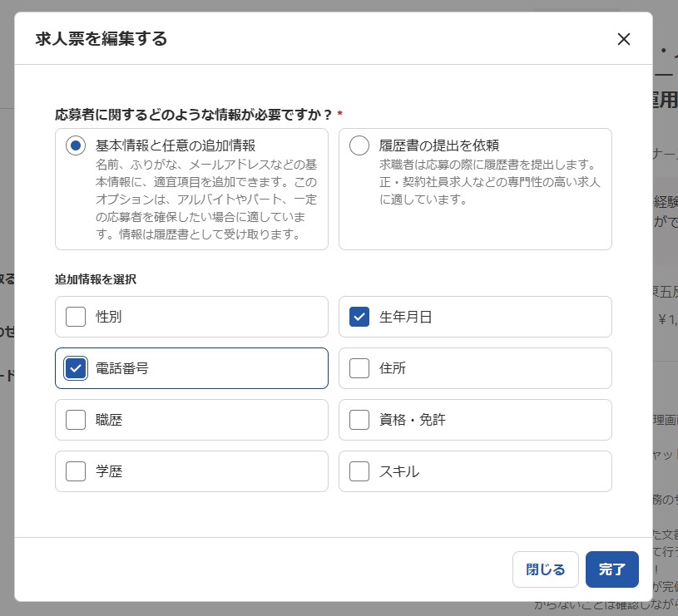The image size is (678, 616).
Task: Click the description text under 履歴書の提出を依頼
Action: pyautogui.click(x=487, y=181)
